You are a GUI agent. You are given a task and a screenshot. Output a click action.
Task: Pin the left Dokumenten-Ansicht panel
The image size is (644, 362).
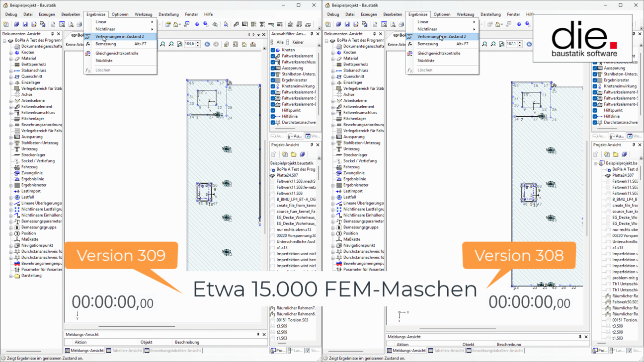click(52, 34)
